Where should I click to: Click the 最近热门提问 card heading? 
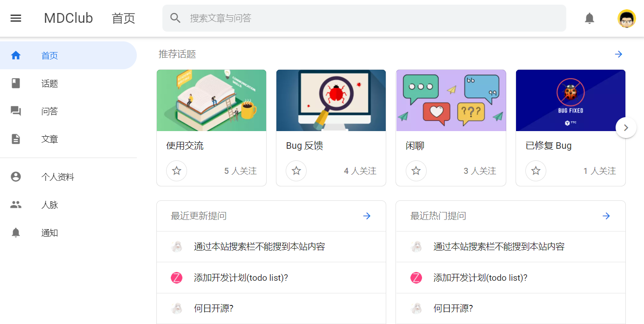pos(438,216)
